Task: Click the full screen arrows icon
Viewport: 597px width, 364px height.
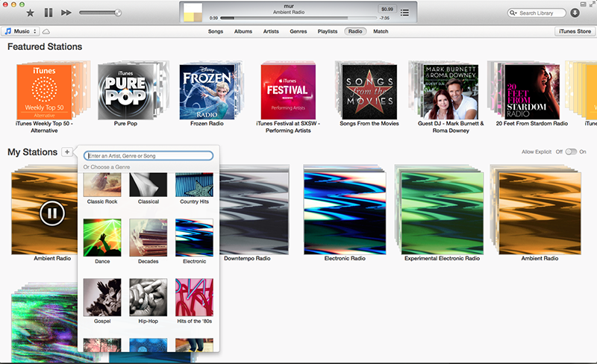Action: [x=593, y=3]
